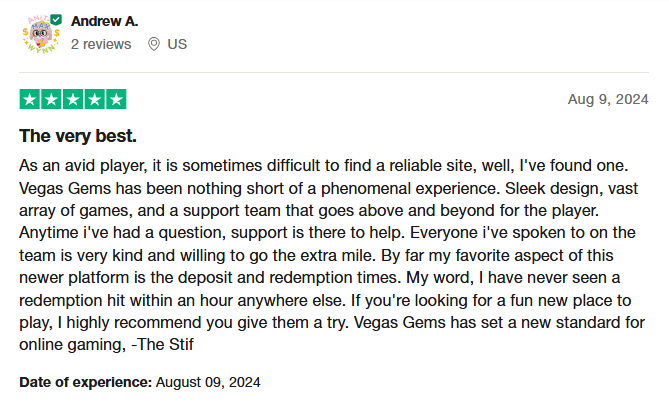Click the review body paragraph text
The height and width of the screenshot is (404, 669).
click(332, 255)
